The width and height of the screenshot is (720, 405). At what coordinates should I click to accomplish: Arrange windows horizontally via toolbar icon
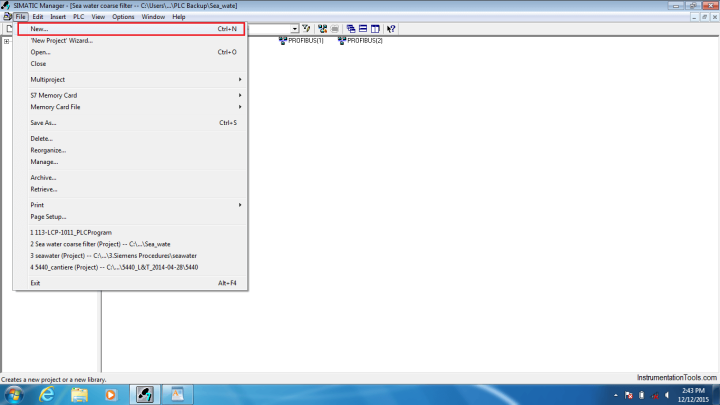[x=363, y=29]
